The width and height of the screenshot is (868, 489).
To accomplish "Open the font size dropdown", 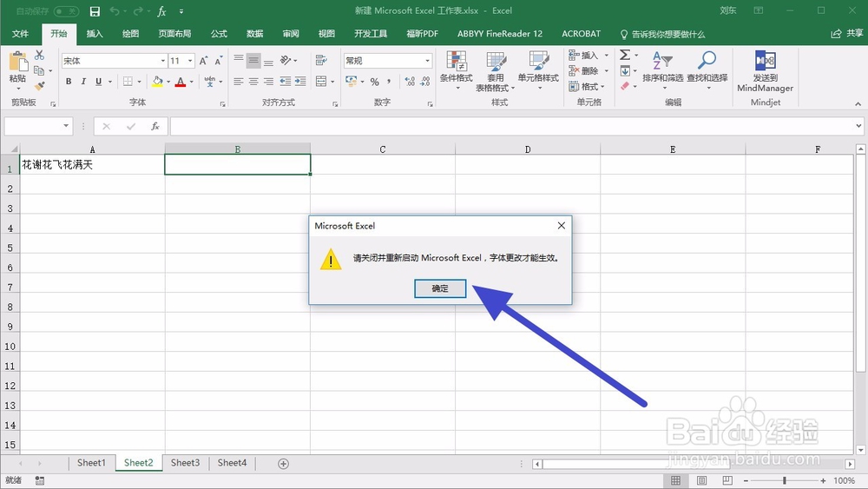I will (190, 61).
